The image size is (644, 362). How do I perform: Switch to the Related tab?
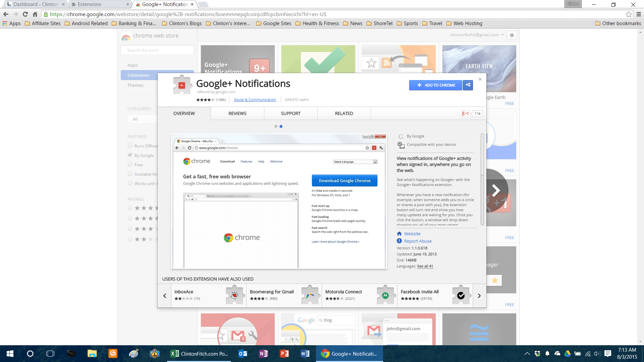click(344, 114)
